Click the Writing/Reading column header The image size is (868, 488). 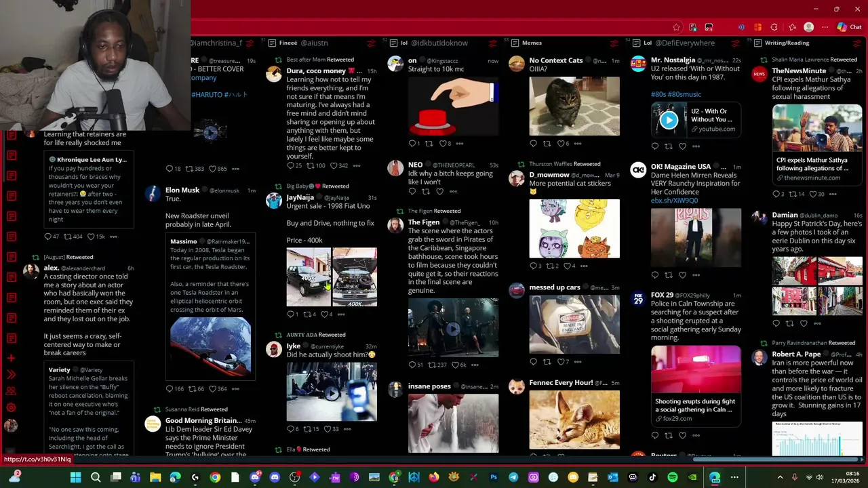(787, 43)
